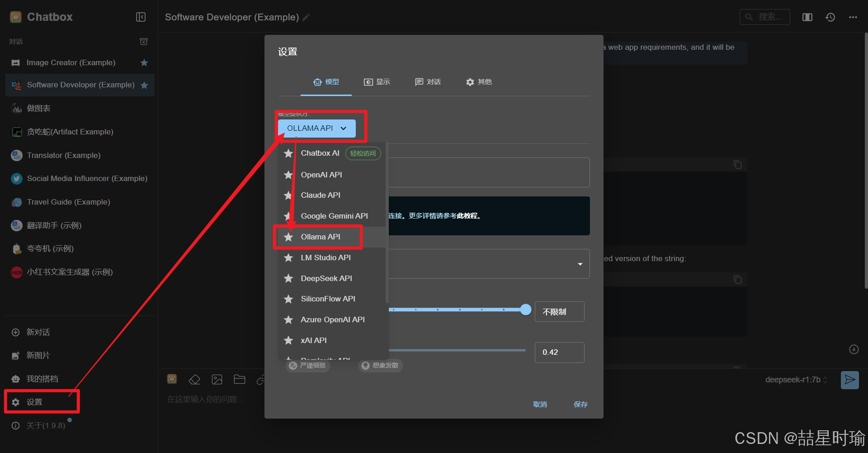868x453 pixels.
Task: Click the 0.42 temperature value field
Action: coord(559,352)
